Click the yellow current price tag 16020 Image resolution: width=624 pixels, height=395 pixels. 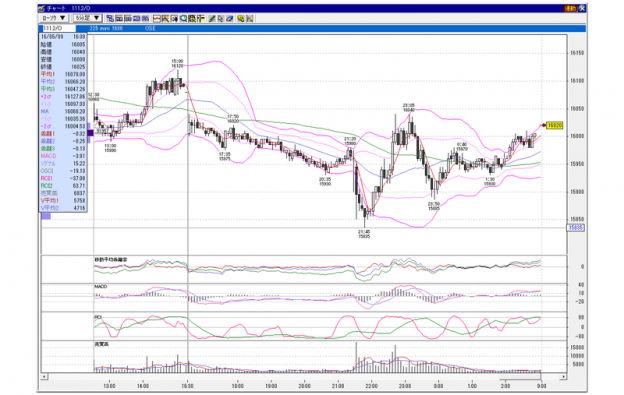554,125
